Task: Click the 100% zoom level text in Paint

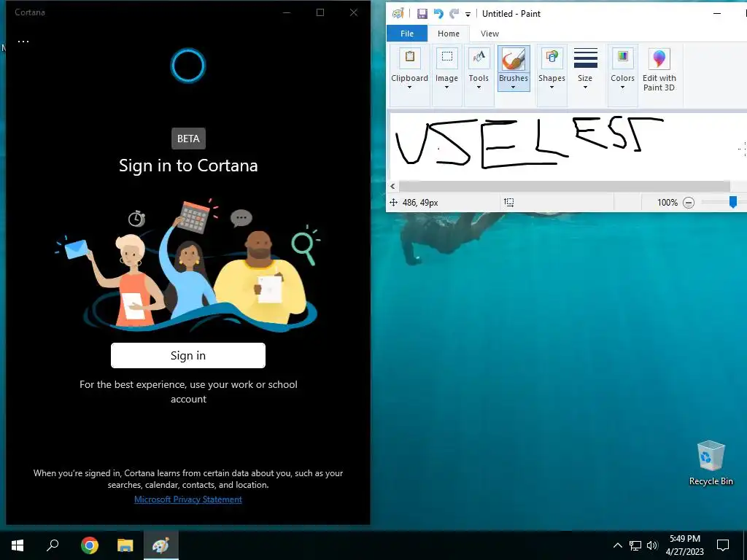Action: (667, 203)
